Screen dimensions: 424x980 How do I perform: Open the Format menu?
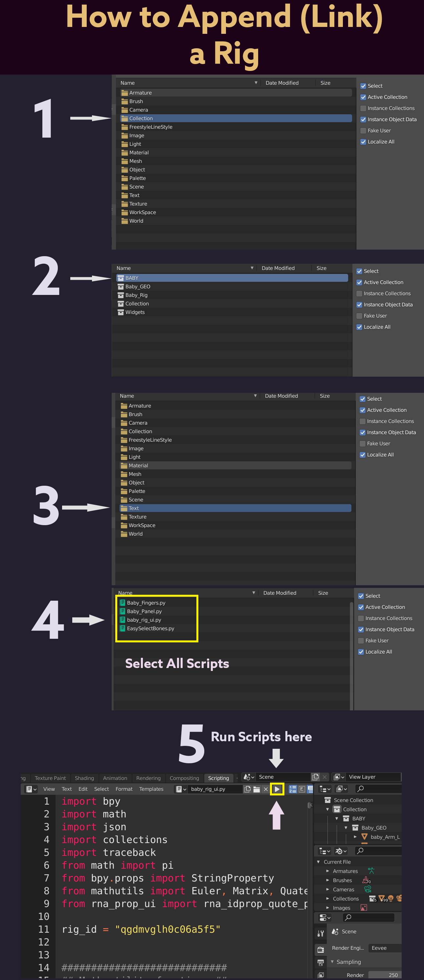[x=124, y=789]
